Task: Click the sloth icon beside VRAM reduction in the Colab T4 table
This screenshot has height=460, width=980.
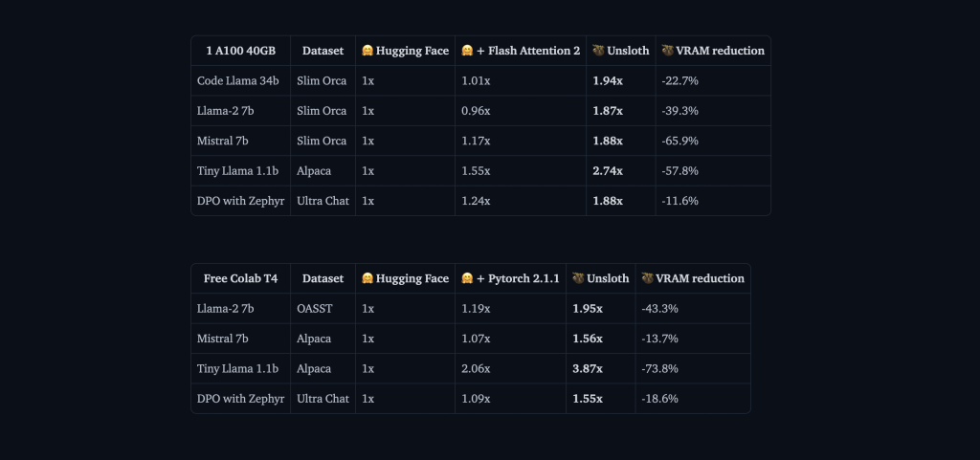Action: click(x=647, y=278)
